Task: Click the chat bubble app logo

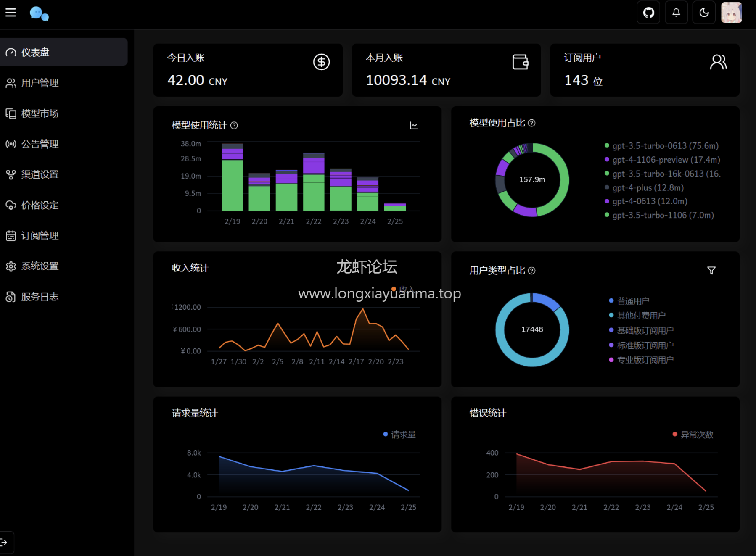Action: [39, 13]
